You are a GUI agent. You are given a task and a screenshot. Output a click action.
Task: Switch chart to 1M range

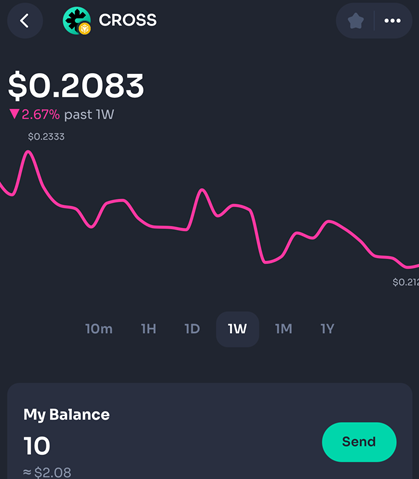[x=284, y=329]
